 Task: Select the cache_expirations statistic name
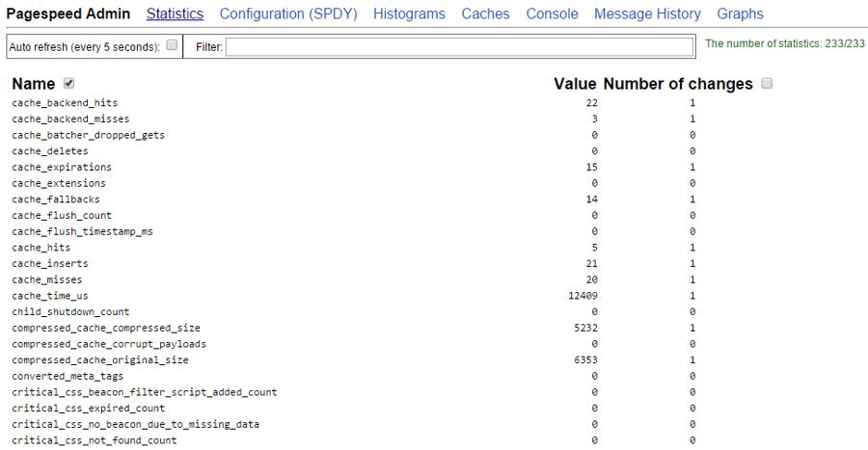(x=62, y=167)
